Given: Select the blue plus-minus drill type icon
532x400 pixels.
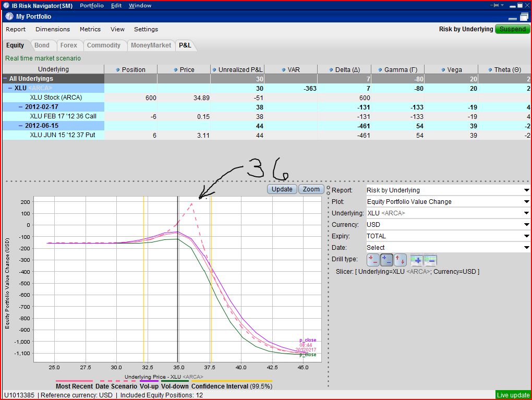Looking at the screenshot, I should [x=387, y=260].
